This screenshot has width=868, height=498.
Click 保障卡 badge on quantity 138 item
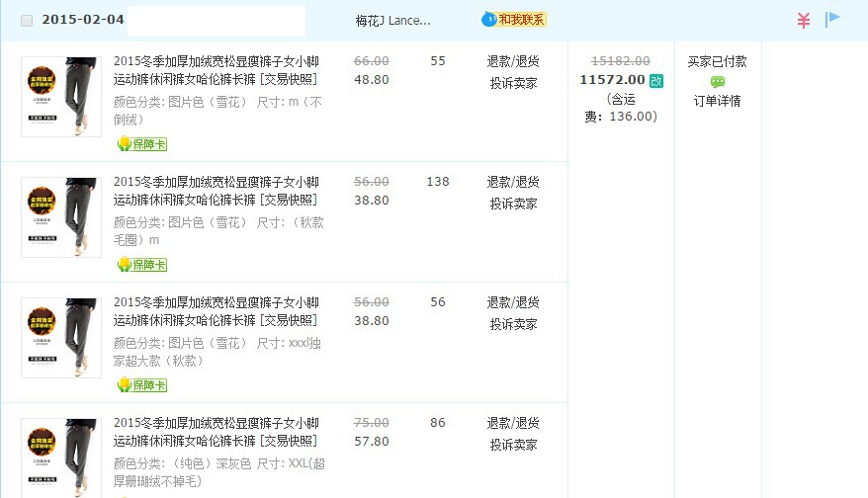click(142, 265)
